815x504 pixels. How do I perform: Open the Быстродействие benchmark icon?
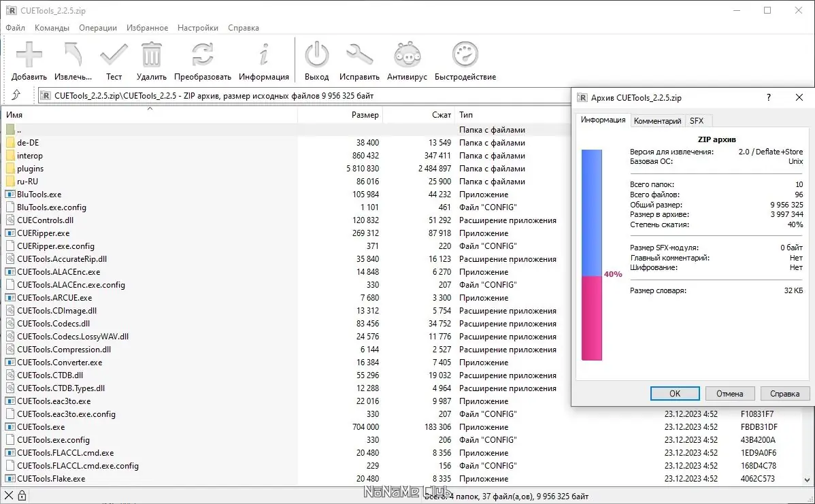click(x=465, y=54)
